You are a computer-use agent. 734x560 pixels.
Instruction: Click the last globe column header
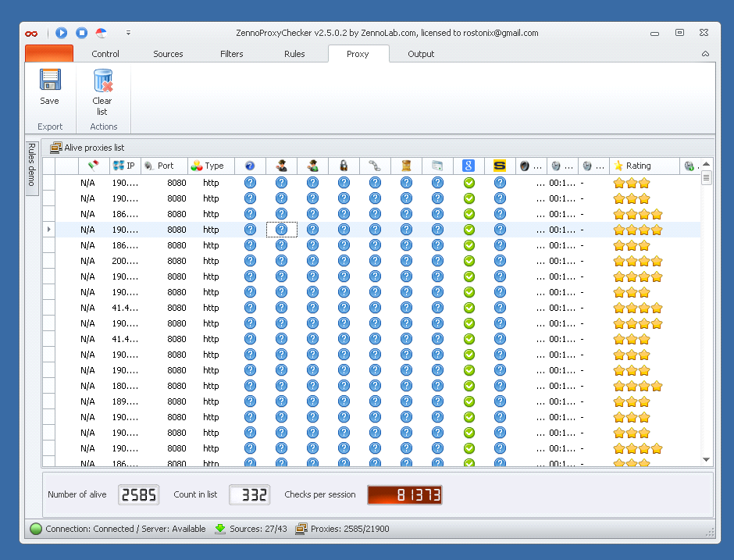(689, 166)
